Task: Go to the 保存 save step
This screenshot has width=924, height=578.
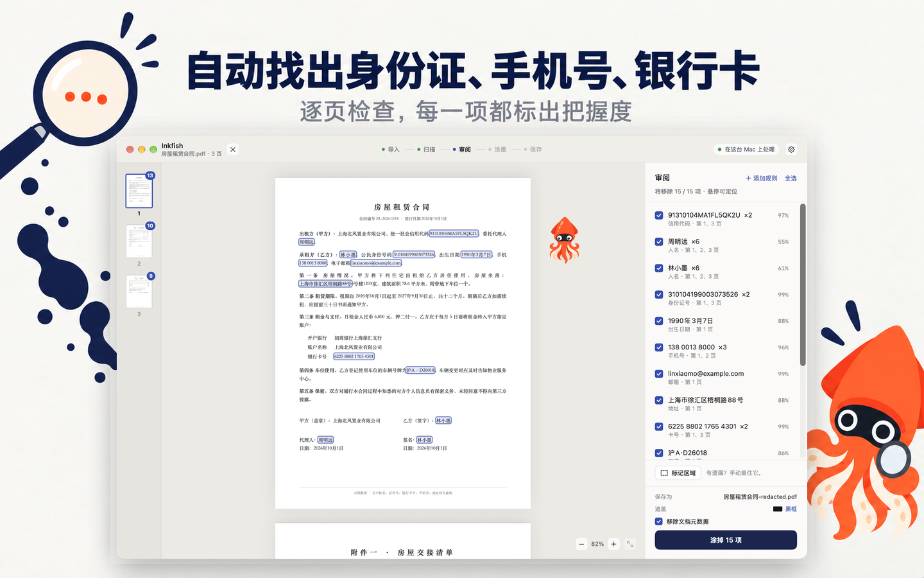Action: click(x=533, y=150)
